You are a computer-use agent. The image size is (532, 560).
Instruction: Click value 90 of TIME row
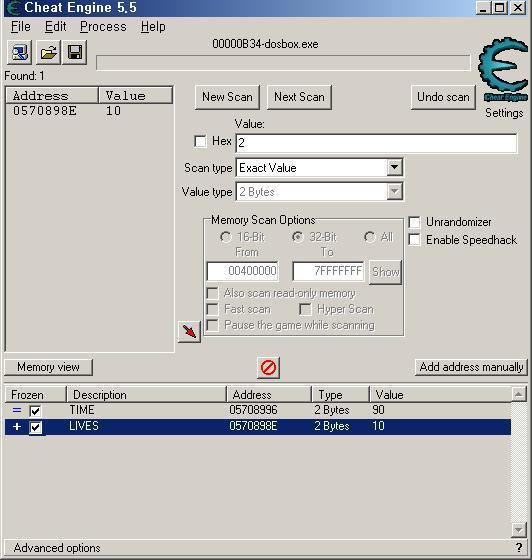(x=378, y=410)
